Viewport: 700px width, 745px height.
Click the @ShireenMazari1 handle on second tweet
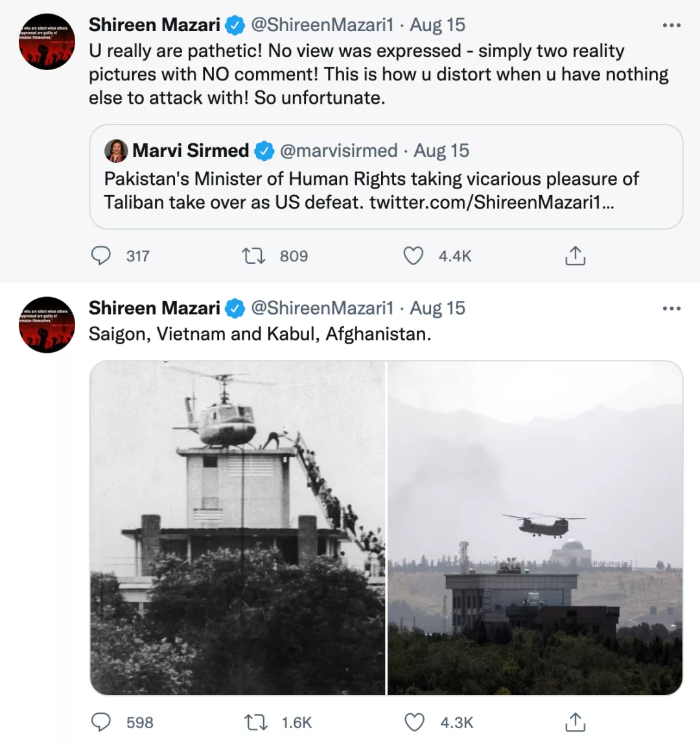[322, 308]
